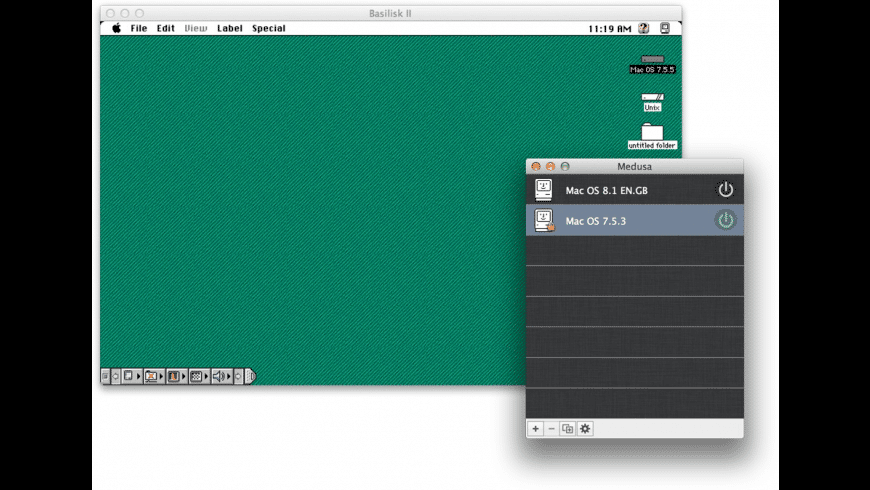870x490 pixels.
Task: Expand the Sound Volume module arrow
Action: coord(229,376)
